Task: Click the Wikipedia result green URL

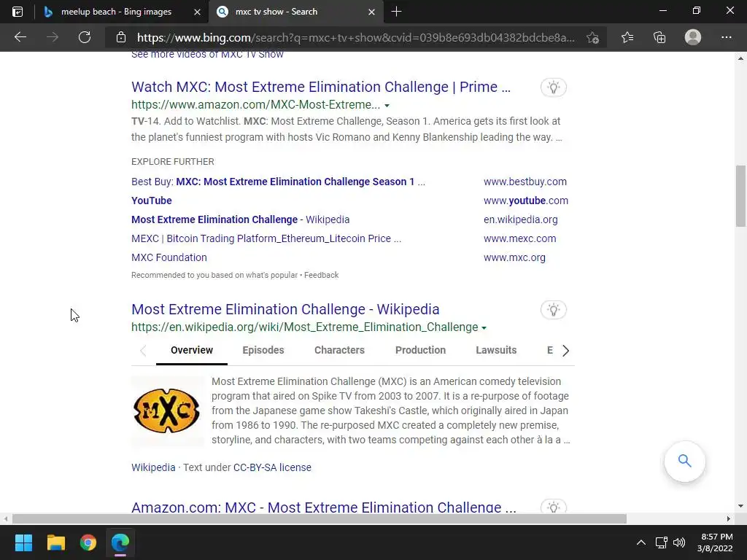Action: 304,327
